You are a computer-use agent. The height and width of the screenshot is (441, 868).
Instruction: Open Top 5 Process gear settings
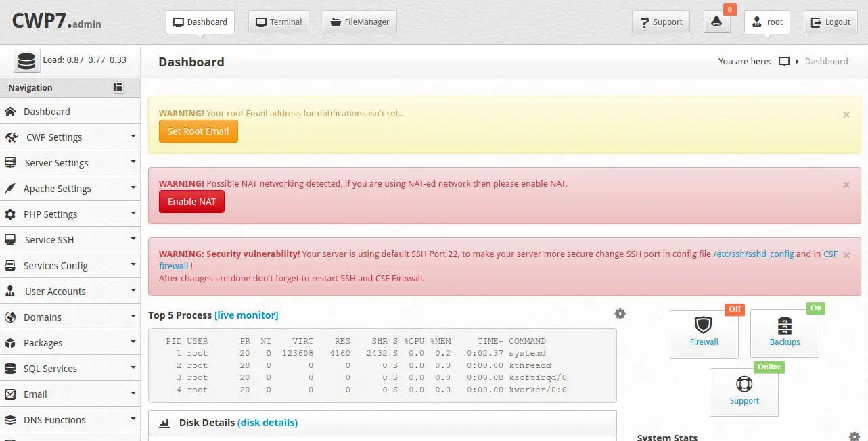[x=620, y=314]
